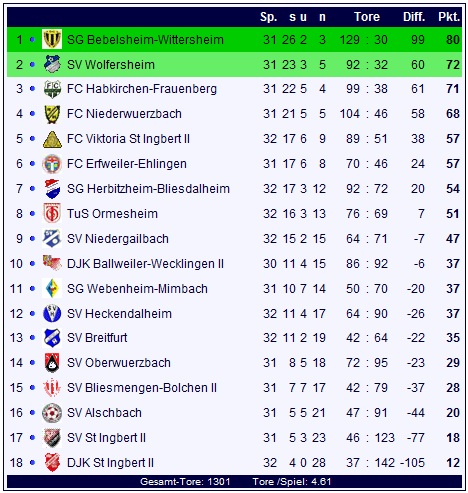The width and height of the screenshot is (468, 493).
Task: Select the FC Viktoria St Ingbert II triangle logo
Action: click(x=52, y=139)
